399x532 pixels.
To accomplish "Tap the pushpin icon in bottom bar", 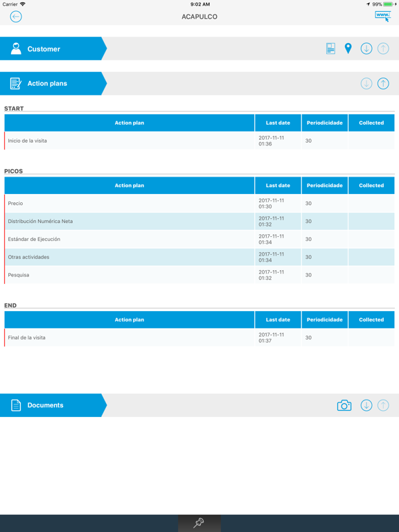I will tap(199, 523).
